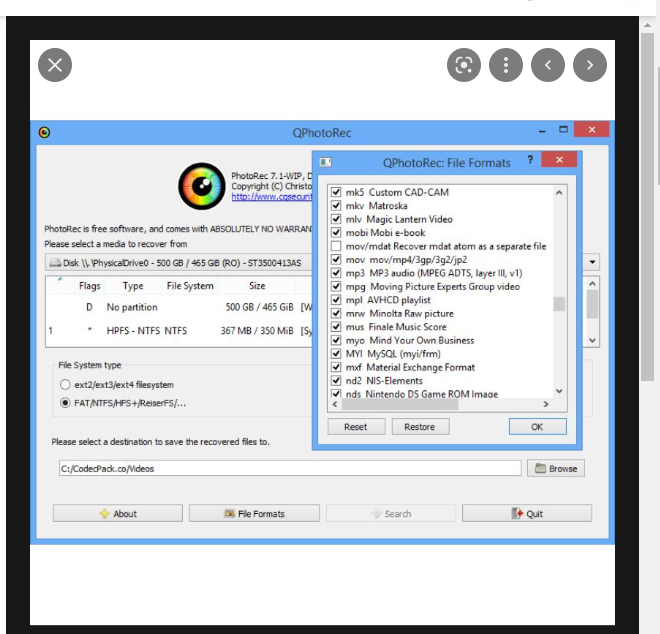
Task: Uncheck mrw Minolta Raw picture
Action: click(335, 314)
